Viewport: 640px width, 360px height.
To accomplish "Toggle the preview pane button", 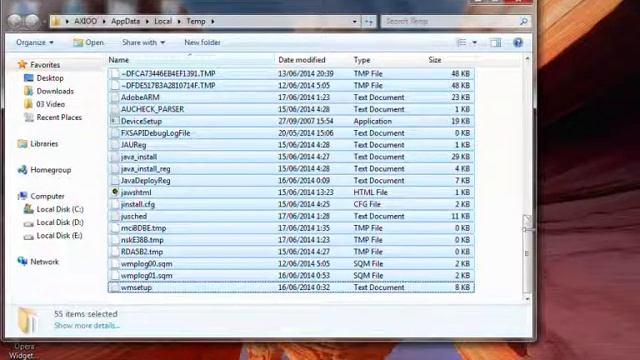I will click(496, 42).
